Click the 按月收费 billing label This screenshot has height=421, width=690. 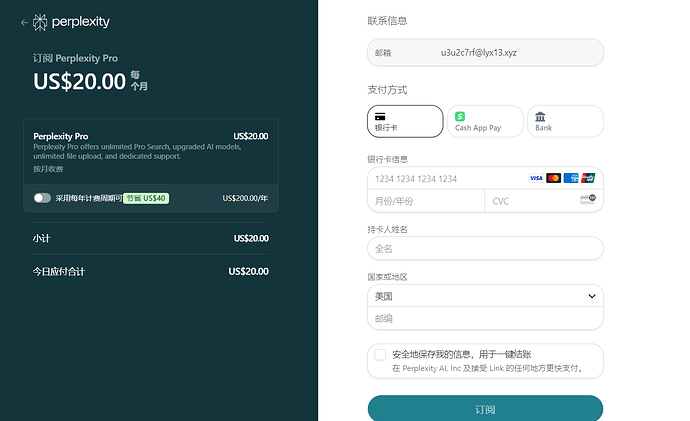(x=48, y=169)
